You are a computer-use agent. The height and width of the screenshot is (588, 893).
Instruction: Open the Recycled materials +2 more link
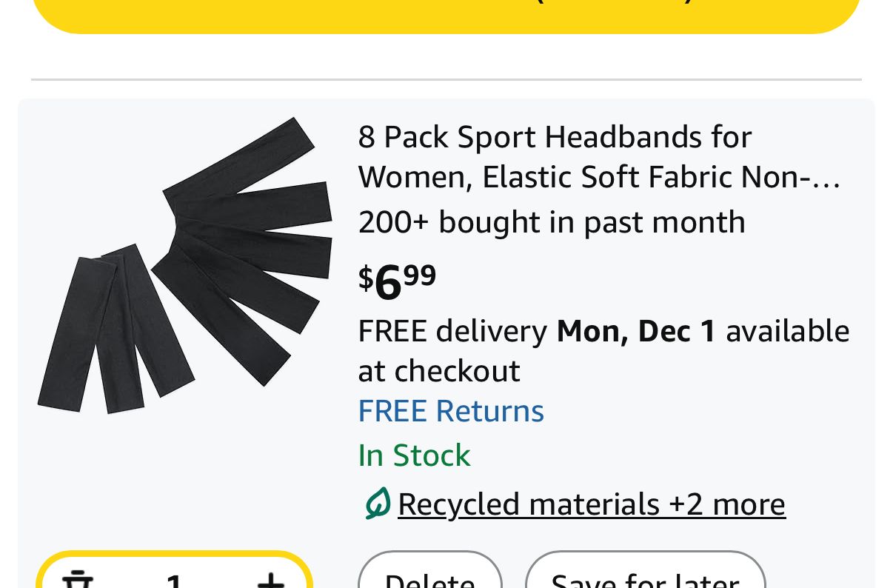tap(591, 504)
